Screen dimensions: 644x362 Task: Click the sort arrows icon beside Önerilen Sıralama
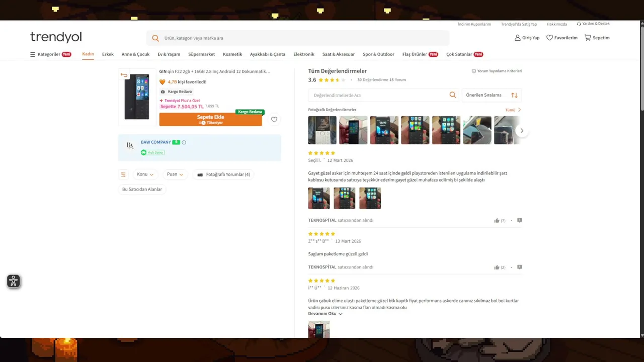pos(514,95)
